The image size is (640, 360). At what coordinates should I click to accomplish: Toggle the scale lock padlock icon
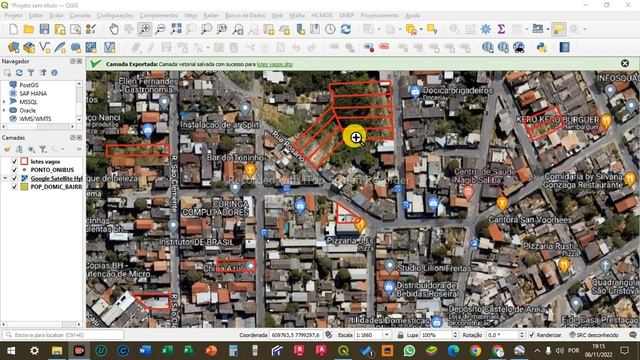coord(400,335)
